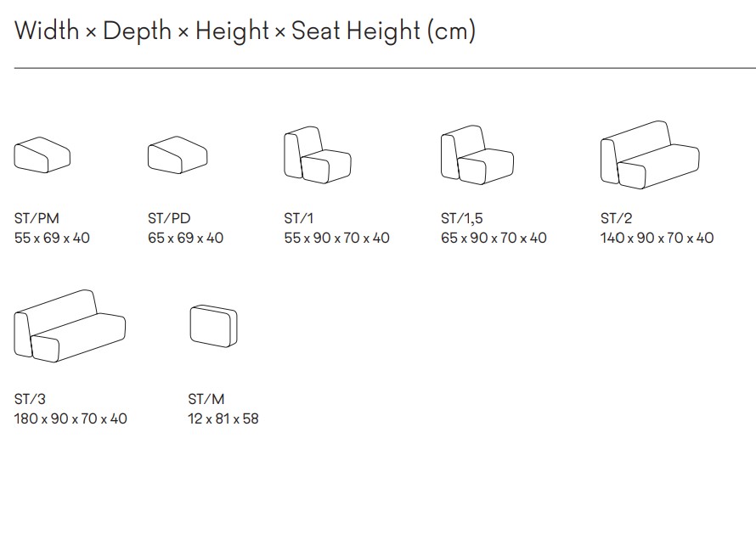Select the ST/1 single seat drawing

click(x=318, y=154)
